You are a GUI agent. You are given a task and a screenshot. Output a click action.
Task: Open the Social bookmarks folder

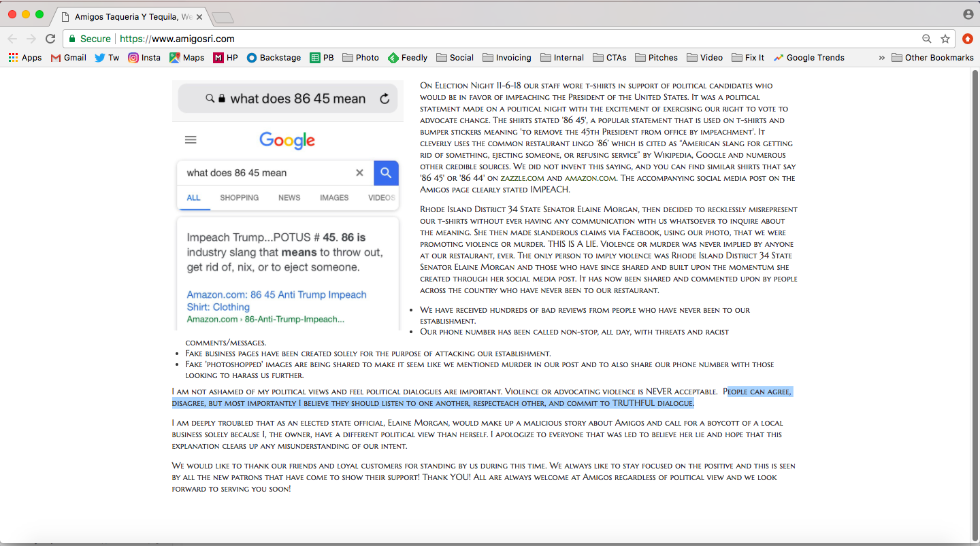point(455,58)
